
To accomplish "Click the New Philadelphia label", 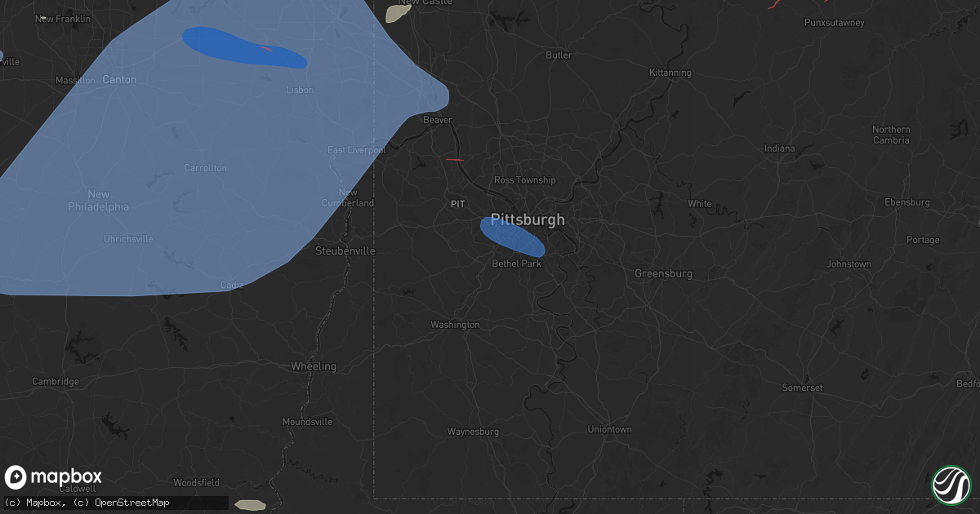I will click(98, 201).
